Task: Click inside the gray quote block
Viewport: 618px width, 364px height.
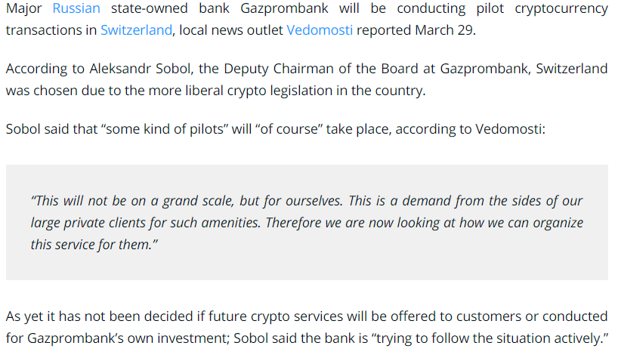Action: 307,222
